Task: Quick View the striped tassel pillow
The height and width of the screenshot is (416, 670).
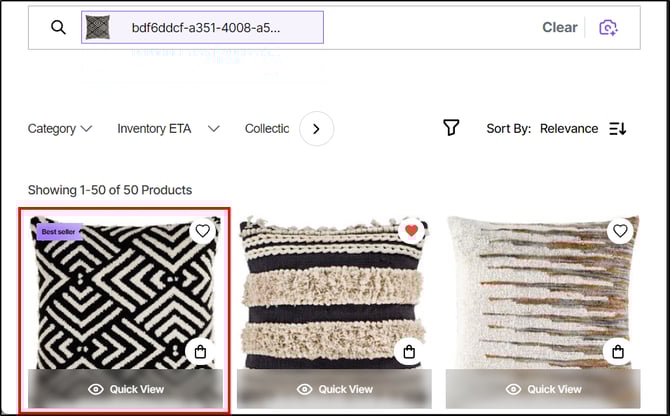Action: point(334,389)
